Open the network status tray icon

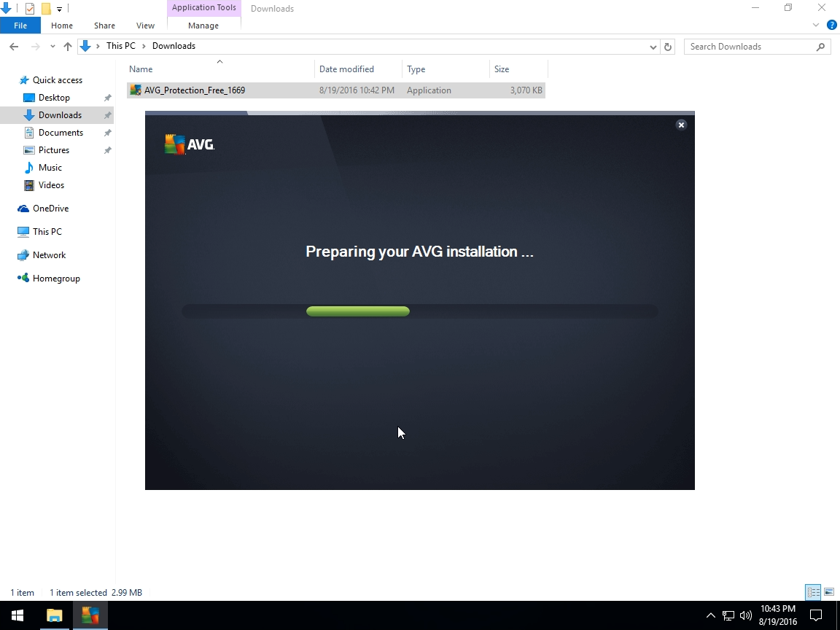pyautogui.click(x=728, y=615)
